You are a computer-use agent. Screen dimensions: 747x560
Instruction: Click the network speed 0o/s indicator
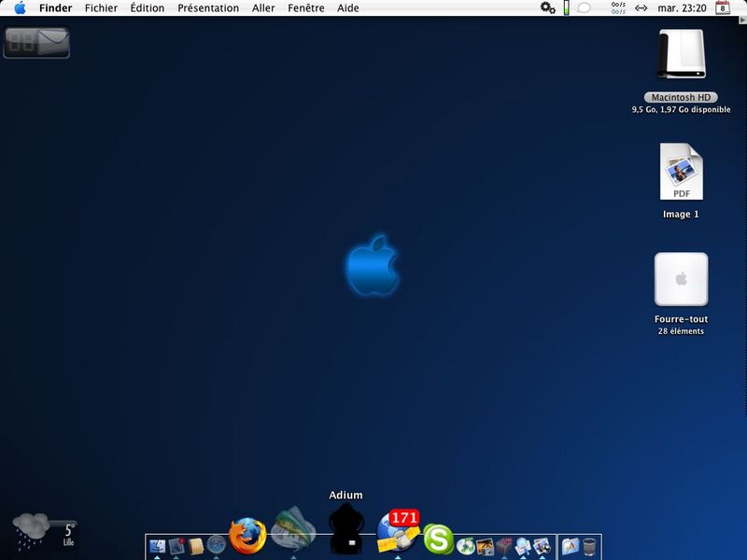tap(618, 7)
